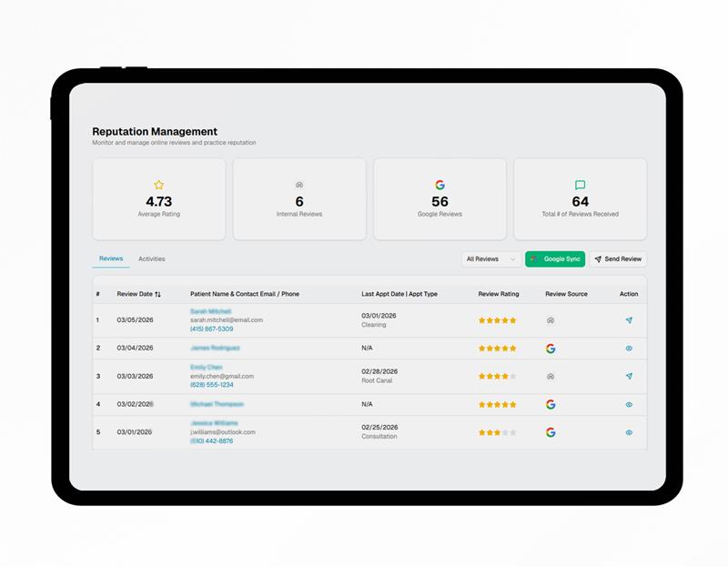Open the All Reviews filter dropdown
Screen dimensions: 728x567
tap(490, 259)
